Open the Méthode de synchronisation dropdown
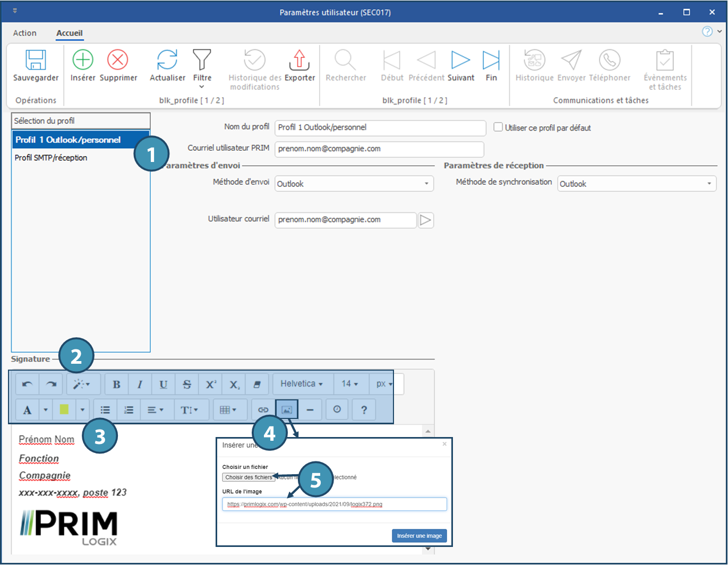 point(636,184)
